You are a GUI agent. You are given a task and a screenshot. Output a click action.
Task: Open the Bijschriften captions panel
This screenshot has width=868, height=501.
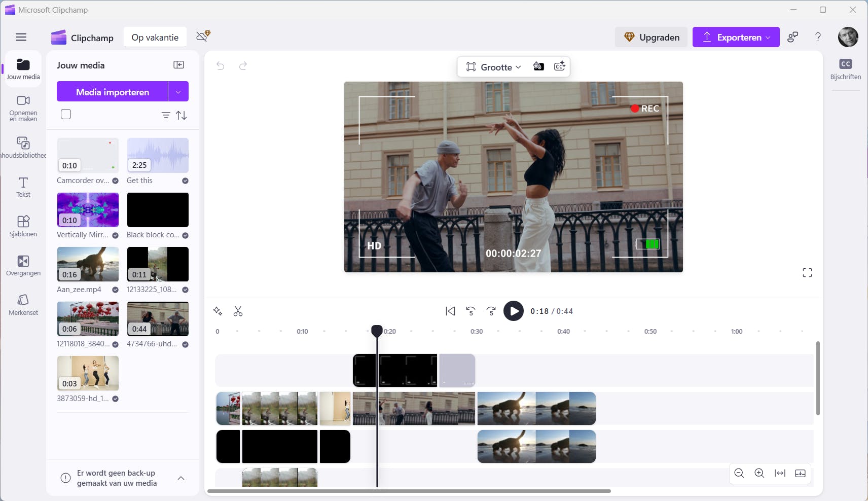pyautogui.click(x=845, y=69)
